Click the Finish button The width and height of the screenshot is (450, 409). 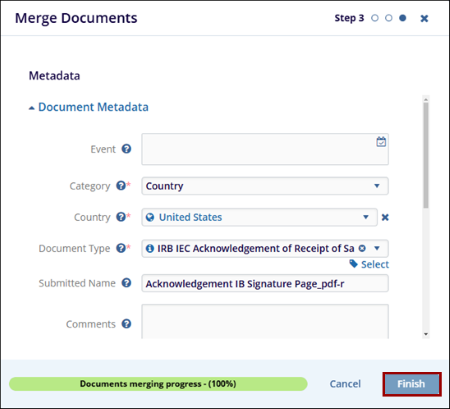412,384
